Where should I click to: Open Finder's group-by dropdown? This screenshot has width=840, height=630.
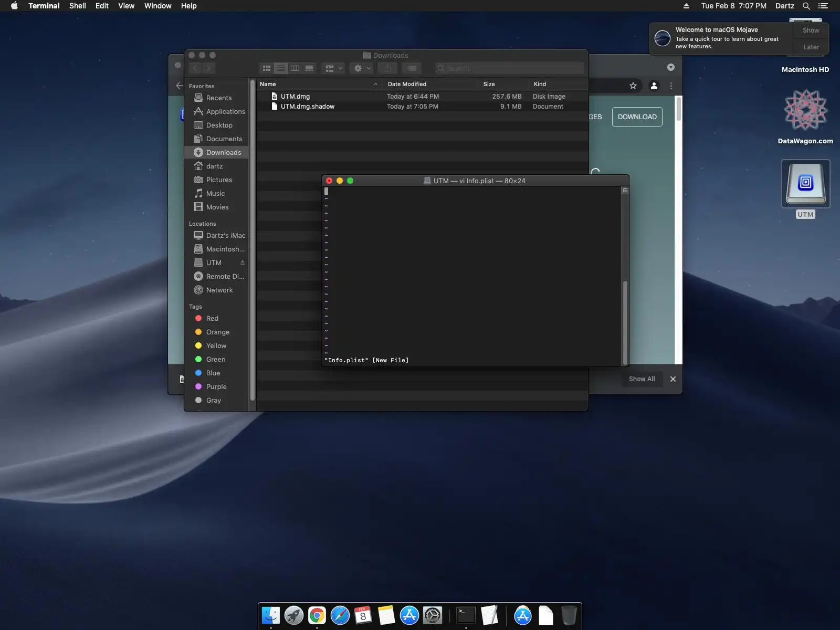tap(333, 68)
